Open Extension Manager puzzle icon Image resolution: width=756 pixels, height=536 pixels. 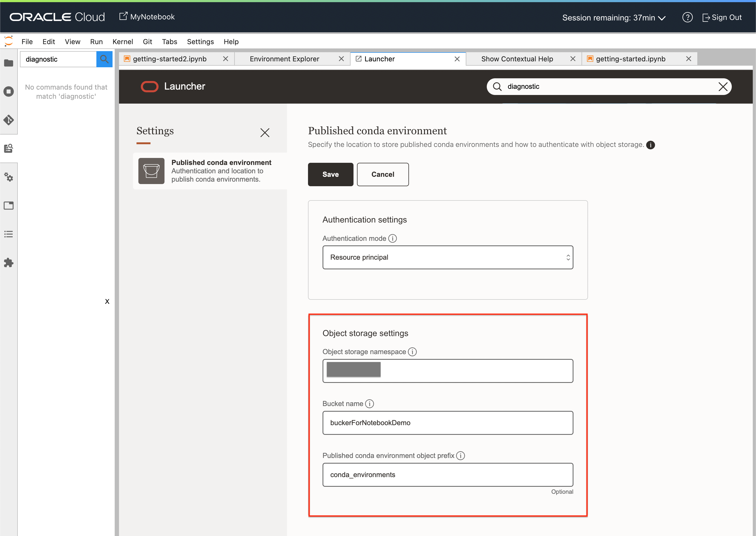[9, 263]
